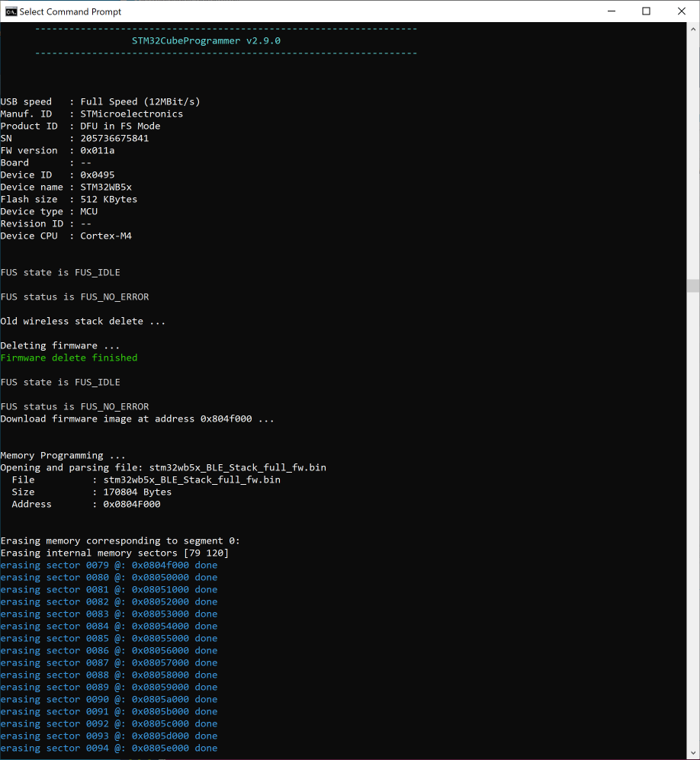Click erasing sector 0085 line
700x760 pixels.
(x=109, y=638)
